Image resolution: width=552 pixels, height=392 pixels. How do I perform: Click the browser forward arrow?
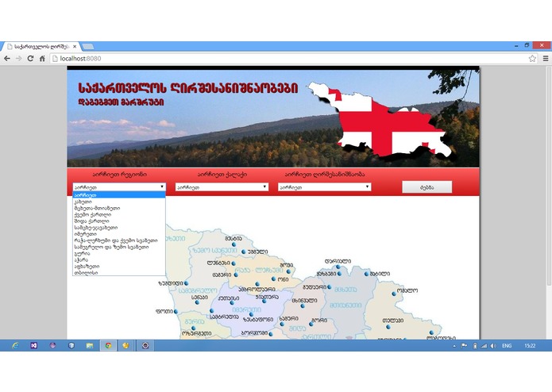(x=18, y=59)
